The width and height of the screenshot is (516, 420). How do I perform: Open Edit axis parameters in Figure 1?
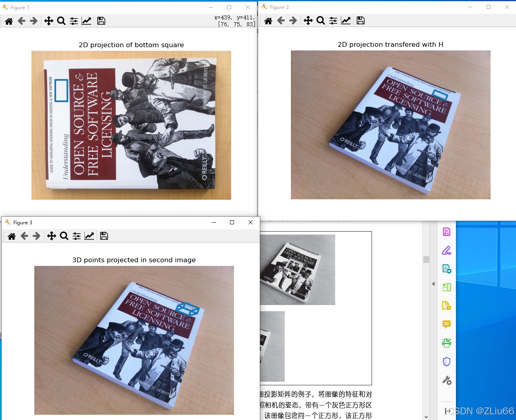pos(86,21)
